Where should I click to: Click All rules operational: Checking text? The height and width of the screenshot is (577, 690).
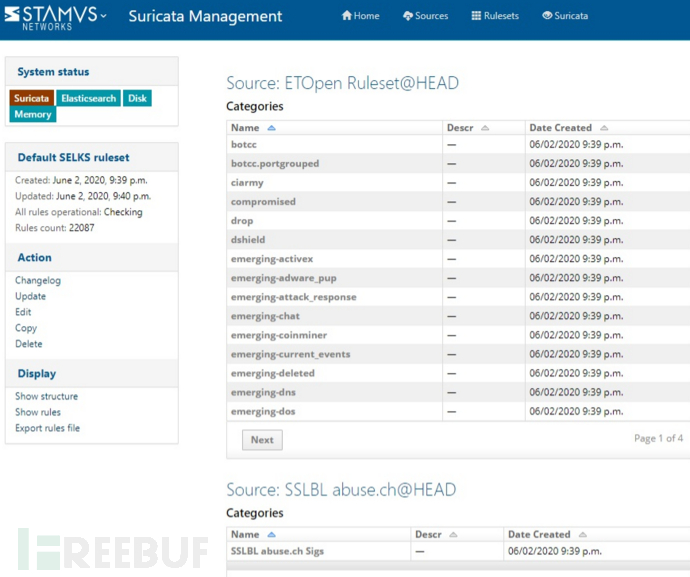[x=79, y=212]
